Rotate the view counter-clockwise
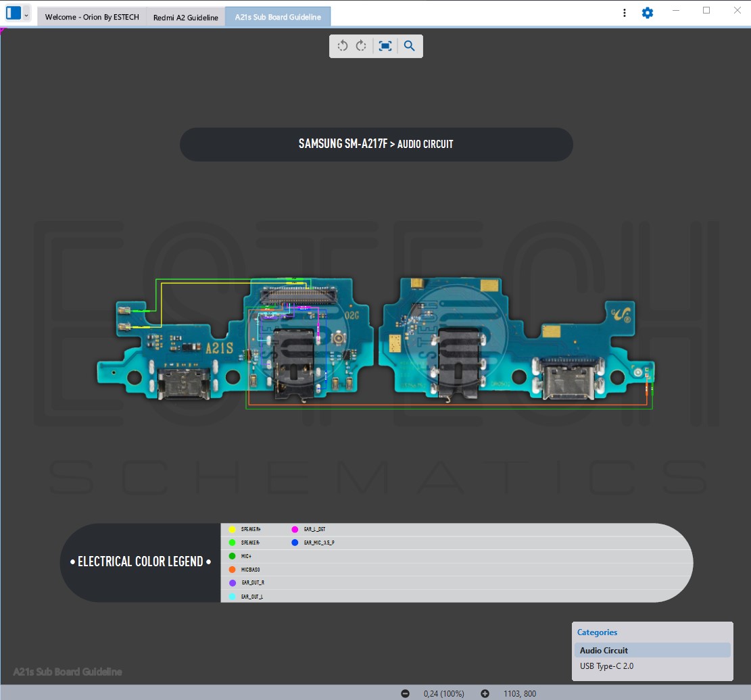The width and height of the screenshot is (751, 700). pos(343,46)
